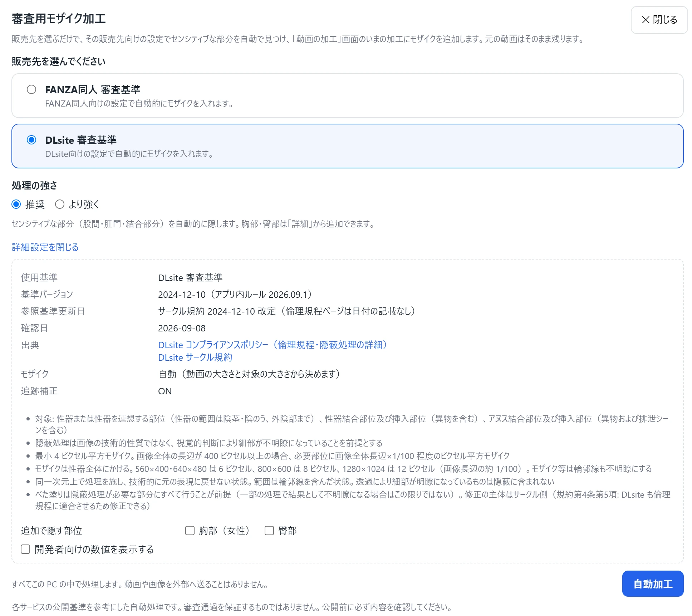Click the 販売先を選んでください label
This screenshot has height=616, width=692.
[x=59, y=61]
